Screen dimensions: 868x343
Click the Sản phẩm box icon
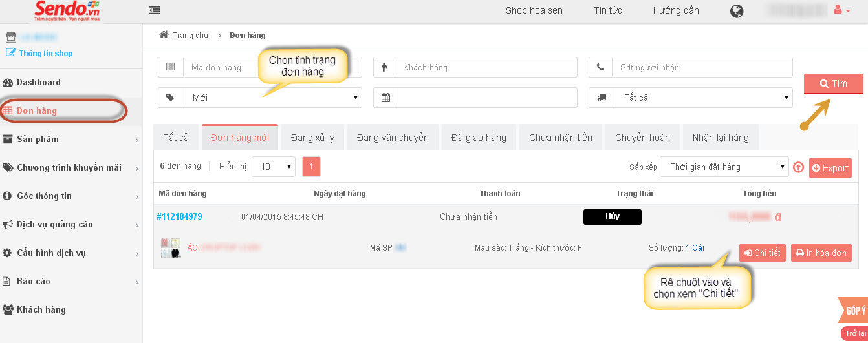coord(8,139)
